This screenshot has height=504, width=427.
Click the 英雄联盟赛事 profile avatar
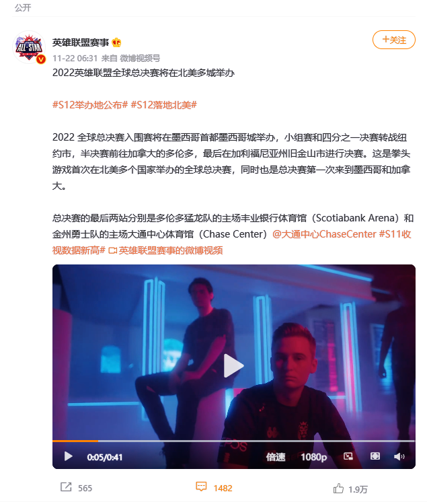29,48
